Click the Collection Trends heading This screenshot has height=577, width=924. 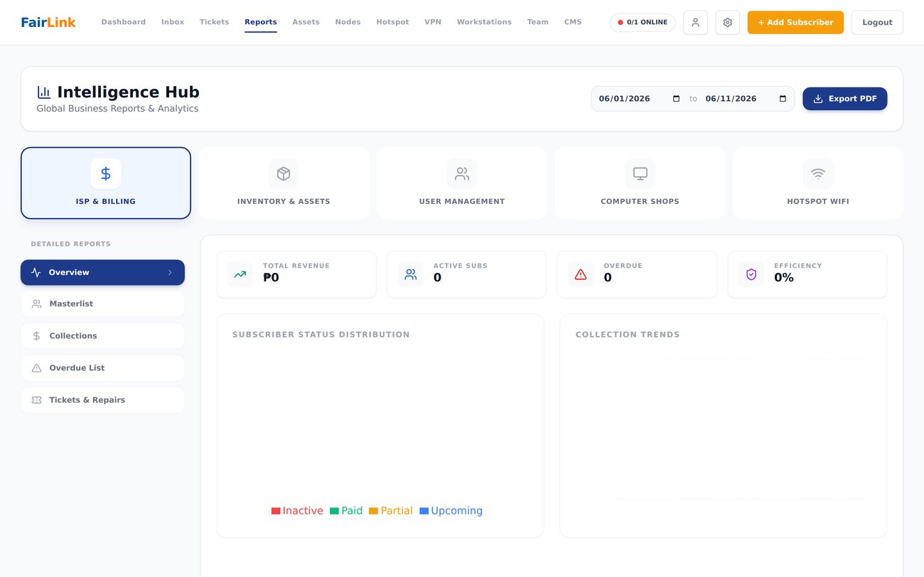click(x=628, y=335)
